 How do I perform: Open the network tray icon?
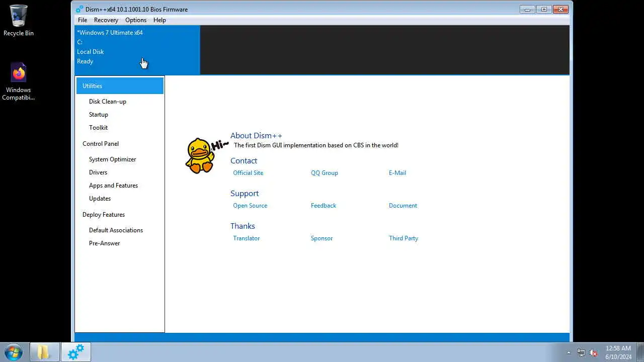tap(581, 352)
